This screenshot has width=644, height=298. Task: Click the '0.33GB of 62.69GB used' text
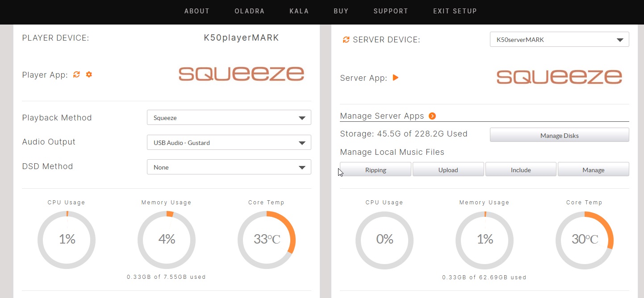pos(485,277)
